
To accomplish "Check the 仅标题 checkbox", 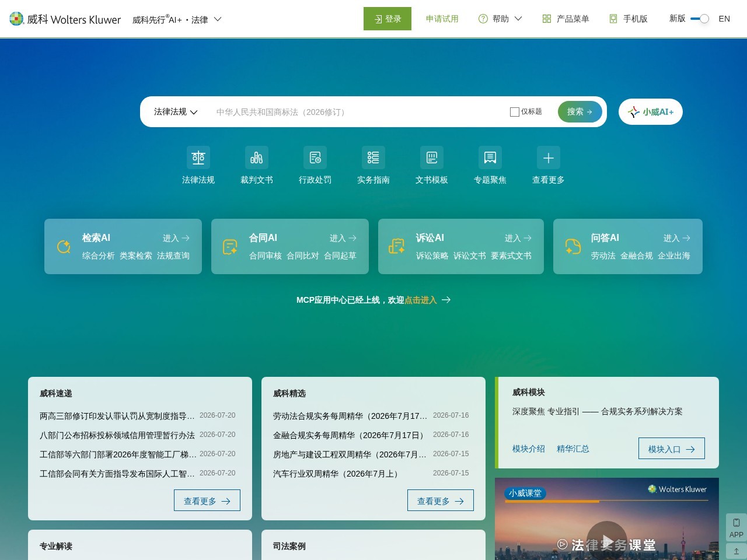I will [x=515, y=112].
